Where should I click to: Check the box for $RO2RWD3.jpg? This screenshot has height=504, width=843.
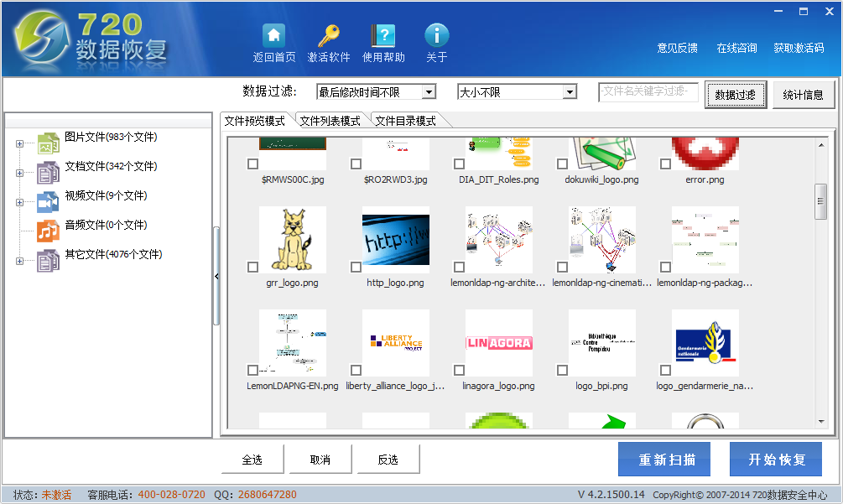(x=356, y=164)
